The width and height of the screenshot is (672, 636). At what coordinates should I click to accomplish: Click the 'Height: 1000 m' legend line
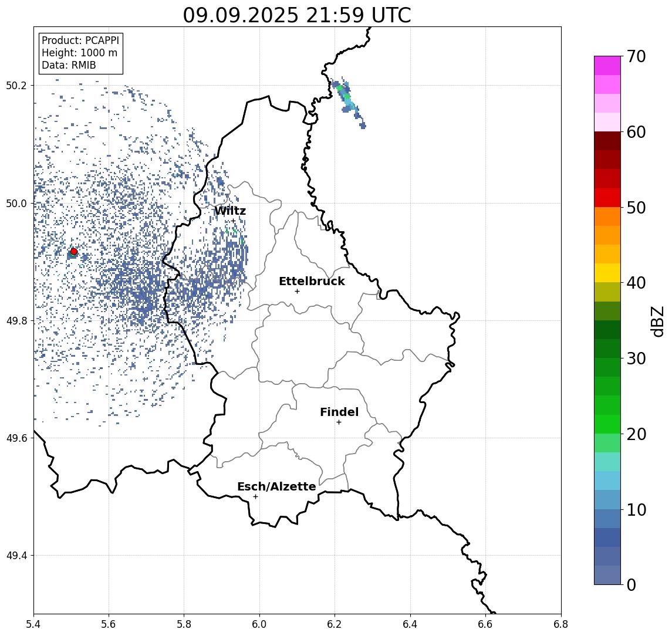(79, 53)
